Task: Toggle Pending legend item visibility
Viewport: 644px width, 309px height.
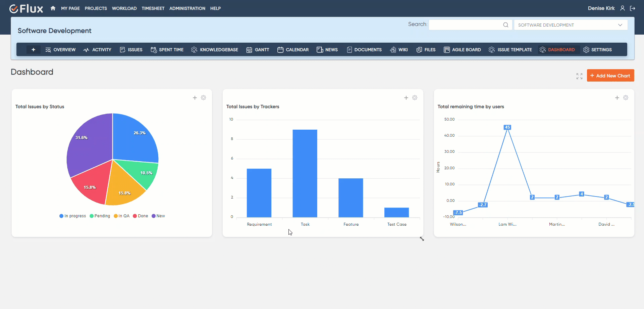Action: click(100, 216)
